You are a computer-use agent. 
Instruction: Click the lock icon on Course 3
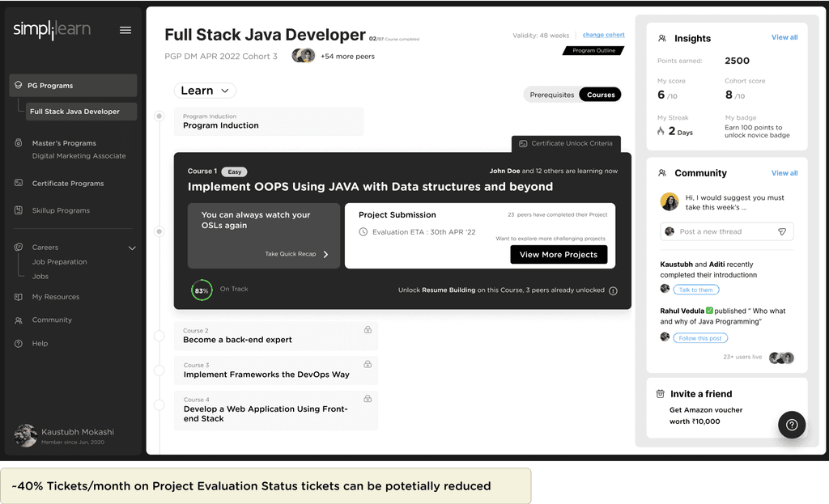pos(368,364)
